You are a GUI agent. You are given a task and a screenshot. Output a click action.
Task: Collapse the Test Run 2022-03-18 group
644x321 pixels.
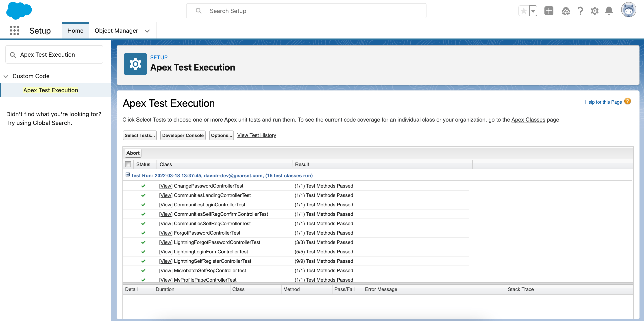point(128,175)
